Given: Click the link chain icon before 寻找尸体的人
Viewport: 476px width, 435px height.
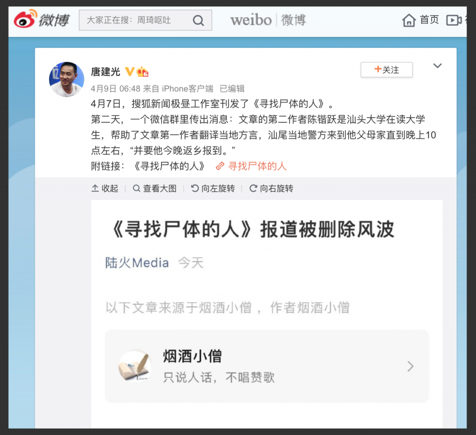Looking at the screenshot, I should 220,166.
